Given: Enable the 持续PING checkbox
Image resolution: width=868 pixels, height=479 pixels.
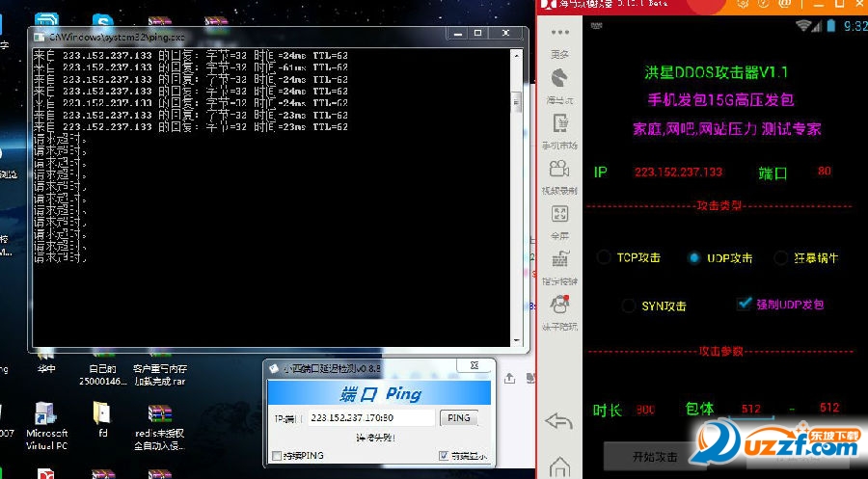Looking at the screenshot, I should [277, 456].
